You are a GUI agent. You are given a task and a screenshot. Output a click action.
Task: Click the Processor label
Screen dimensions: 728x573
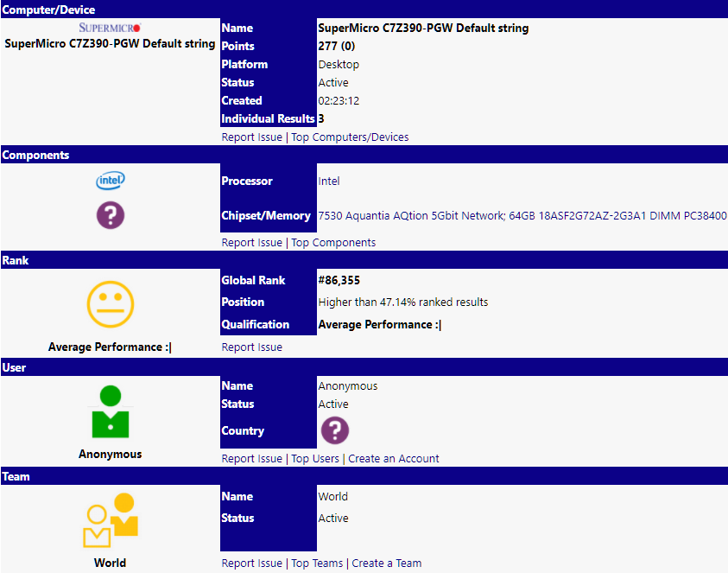pyautogui.click(x=247, y=181)
